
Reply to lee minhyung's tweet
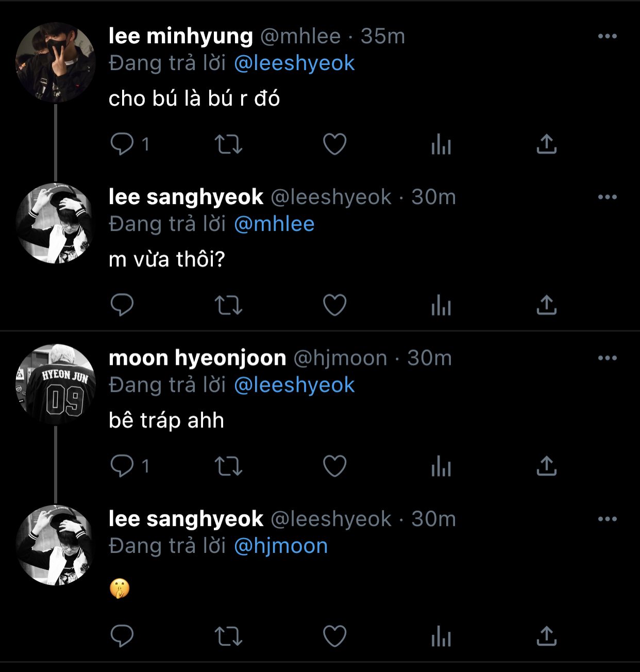122,144
